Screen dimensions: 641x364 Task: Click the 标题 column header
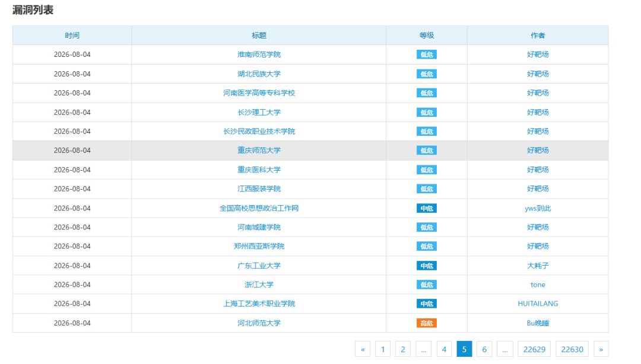click(x=259, y=36)
